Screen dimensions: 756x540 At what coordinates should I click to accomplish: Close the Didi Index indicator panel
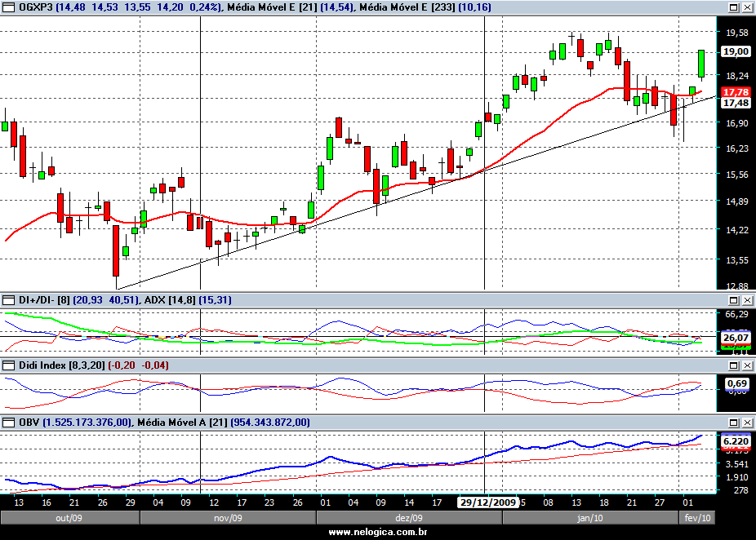click(747, 365)
